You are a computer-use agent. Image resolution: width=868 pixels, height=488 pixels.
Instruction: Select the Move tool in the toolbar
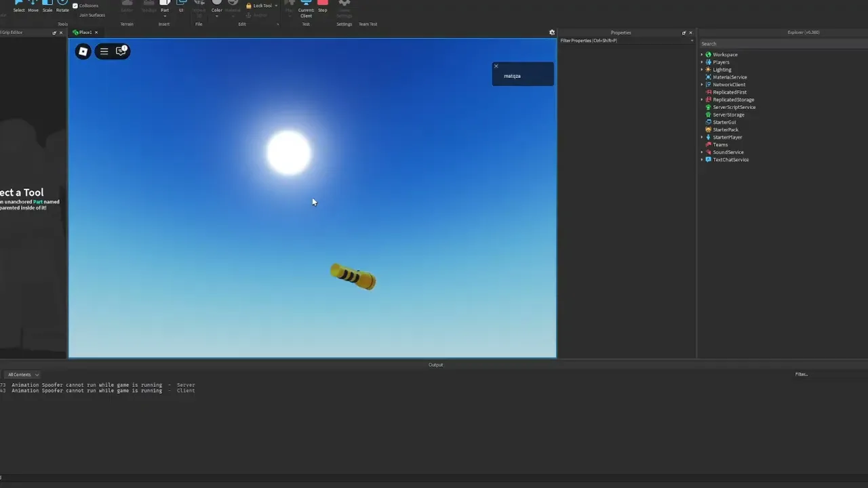[33, 6]
